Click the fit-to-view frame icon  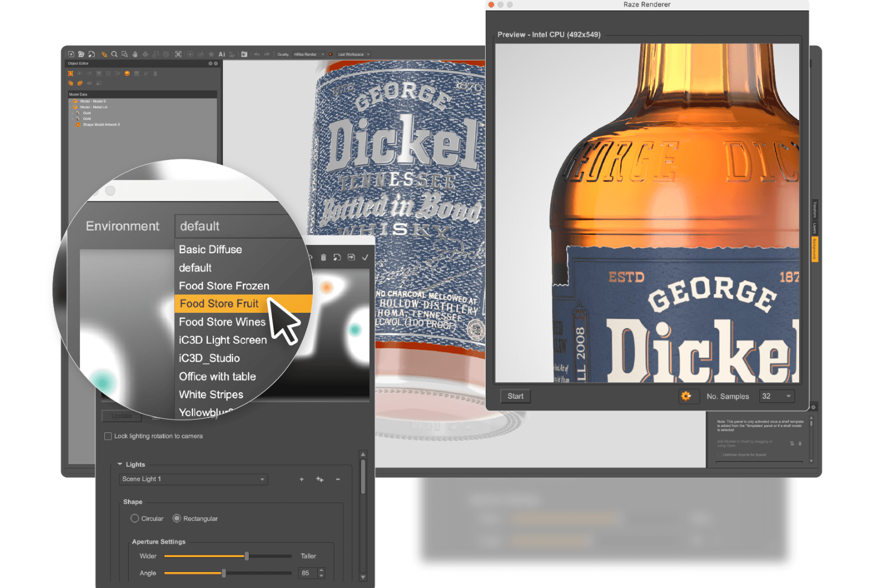pos(178,54)
